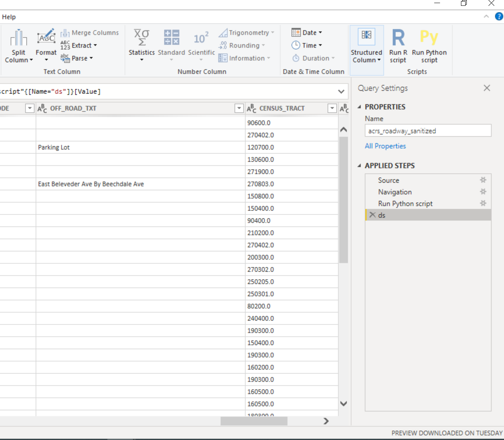Click the OFF_ROAD_TXT data type icon
Viewport: 504px width, 440px height.
pyautogui.click(x=42, y=108)
